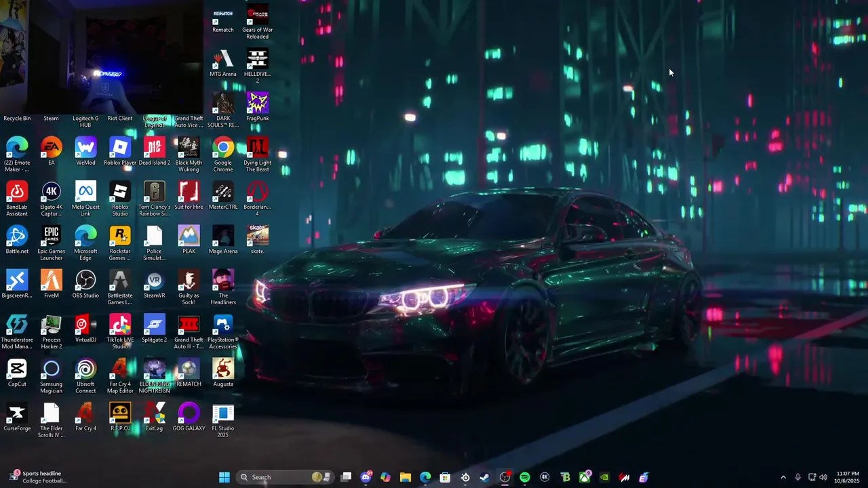Image resolution: width=868 pixels, height=488 pixels.
Task: Open the Suit for Hire shortcut
Action: 189,195
